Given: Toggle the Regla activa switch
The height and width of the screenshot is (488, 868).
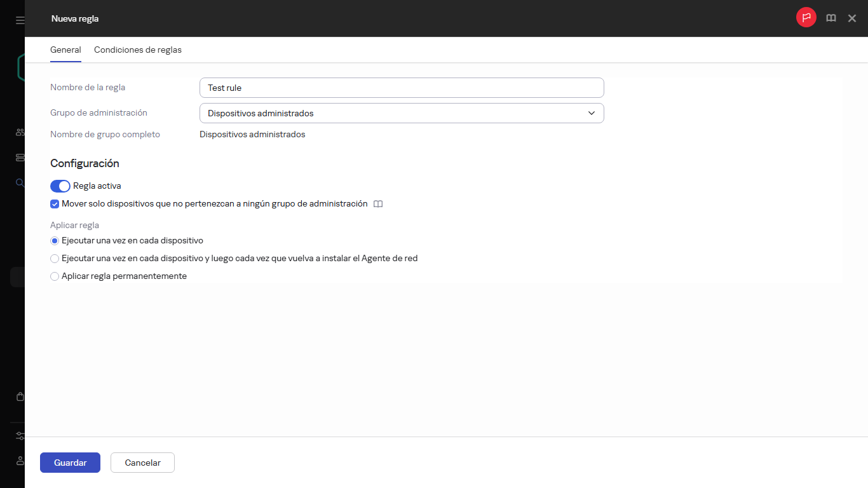Looking at the screenshot, I should 60,186.
